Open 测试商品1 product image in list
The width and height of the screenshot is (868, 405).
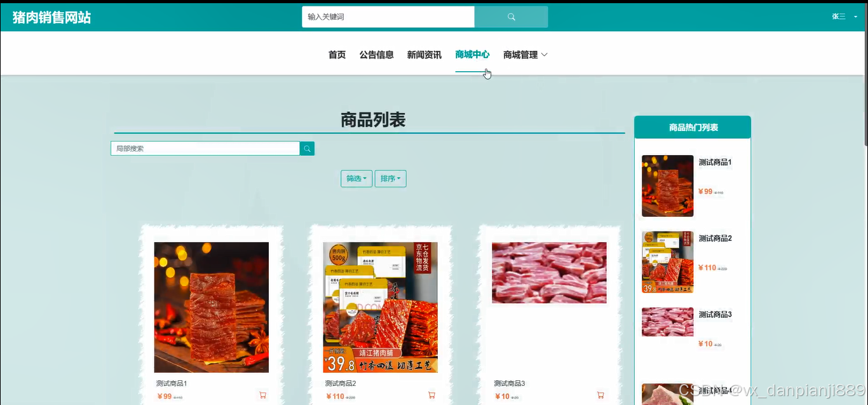[x=211, y=307]
